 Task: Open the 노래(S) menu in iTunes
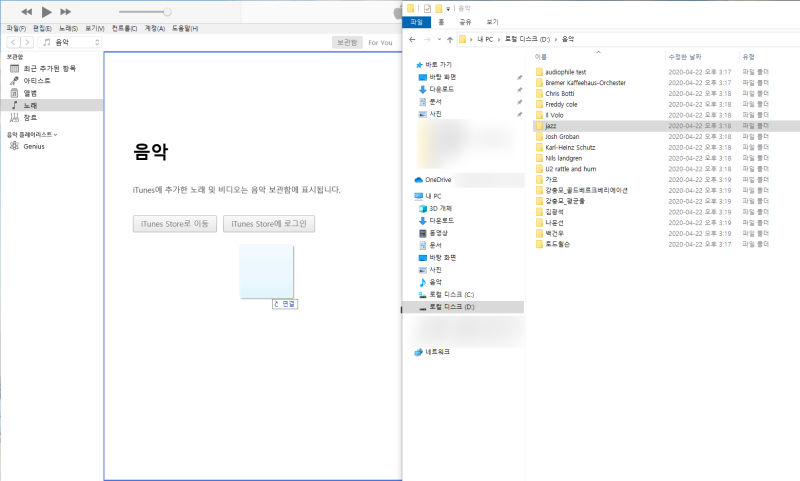pos(68,29)
